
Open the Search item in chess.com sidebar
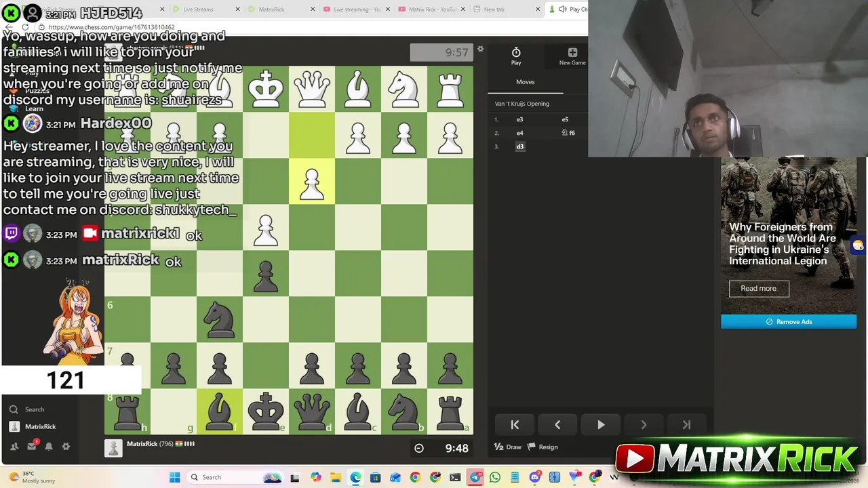28,409
